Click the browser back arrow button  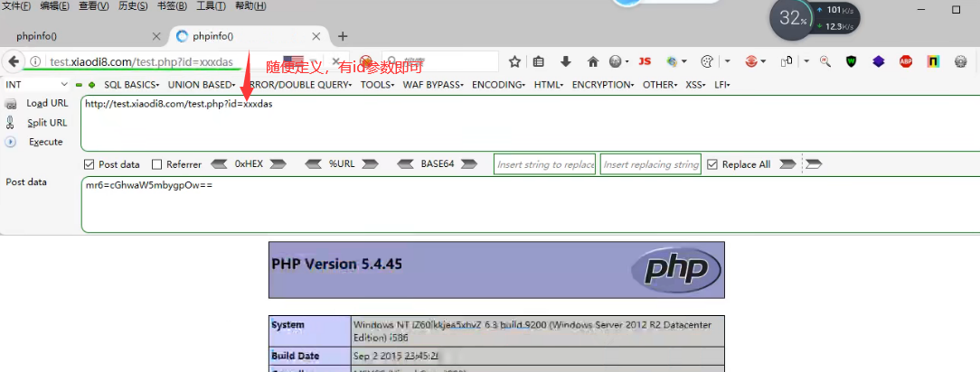pyautogui.click(x=13, y=61)
